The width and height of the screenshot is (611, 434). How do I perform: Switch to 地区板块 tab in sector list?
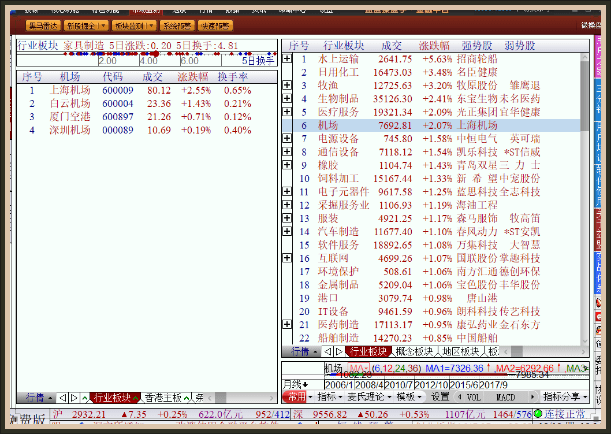(461, 351)
